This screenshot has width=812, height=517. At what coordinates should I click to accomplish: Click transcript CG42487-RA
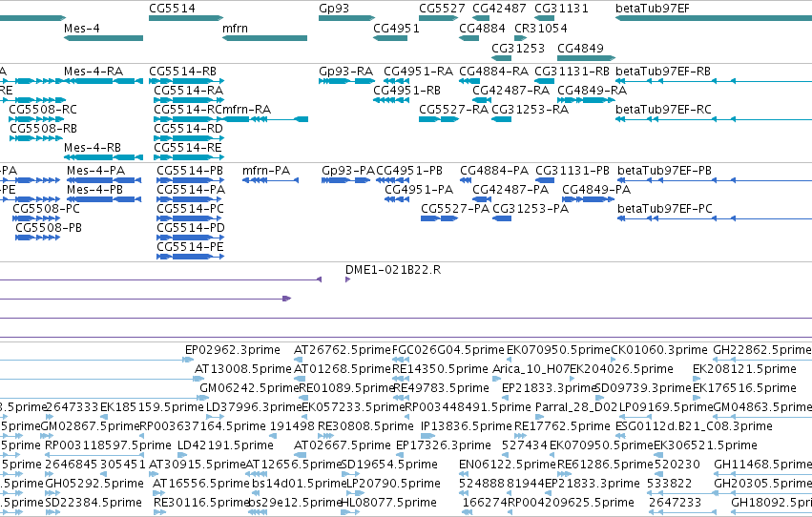[482, 100]
